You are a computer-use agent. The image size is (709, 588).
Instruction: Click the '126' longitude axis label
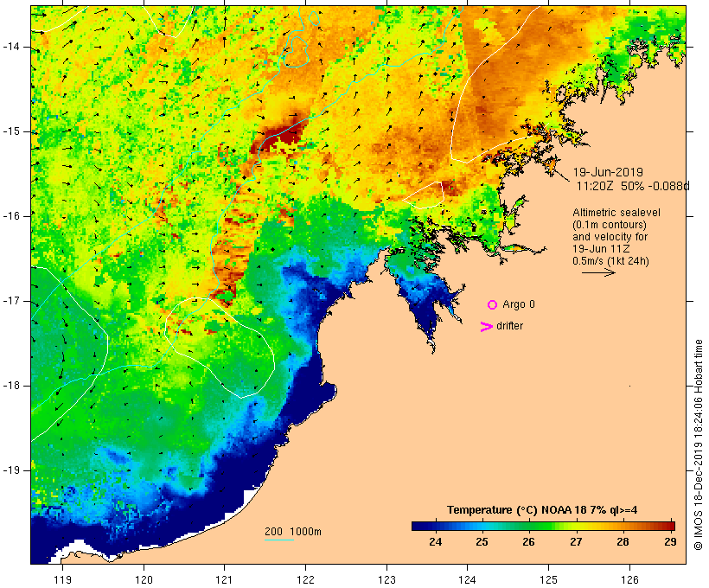[x=629, y=579]
